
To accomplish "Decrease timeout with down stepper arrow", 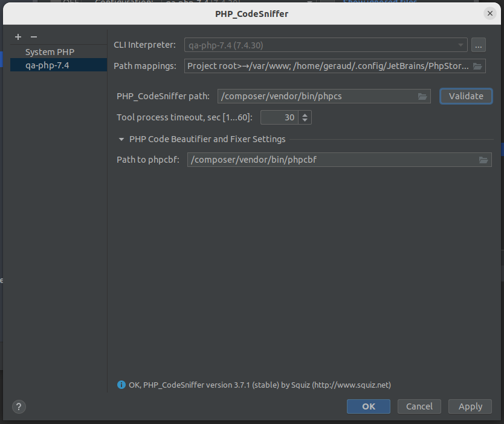I will [305, 120].
